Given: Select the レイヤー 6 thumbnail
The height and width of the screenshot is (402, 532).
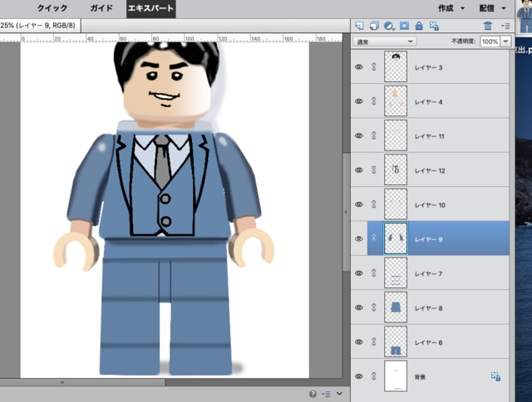Looking at the screenshot, I should [x=396, y=341].
